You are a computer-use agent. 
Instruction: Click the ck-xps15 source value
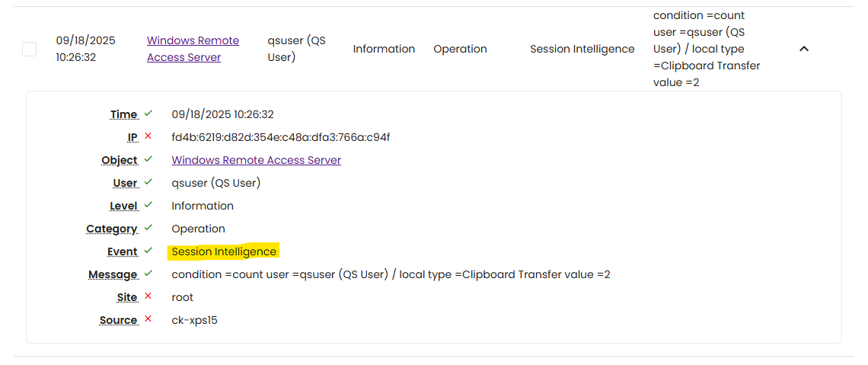coord(194,320)
